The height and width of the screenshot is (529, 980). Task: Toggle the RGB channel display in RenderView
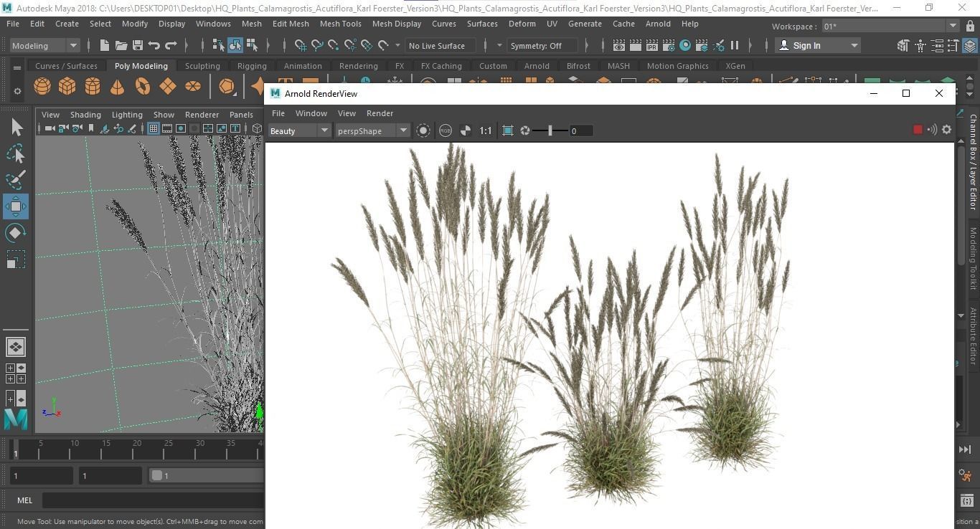point(446,130)
